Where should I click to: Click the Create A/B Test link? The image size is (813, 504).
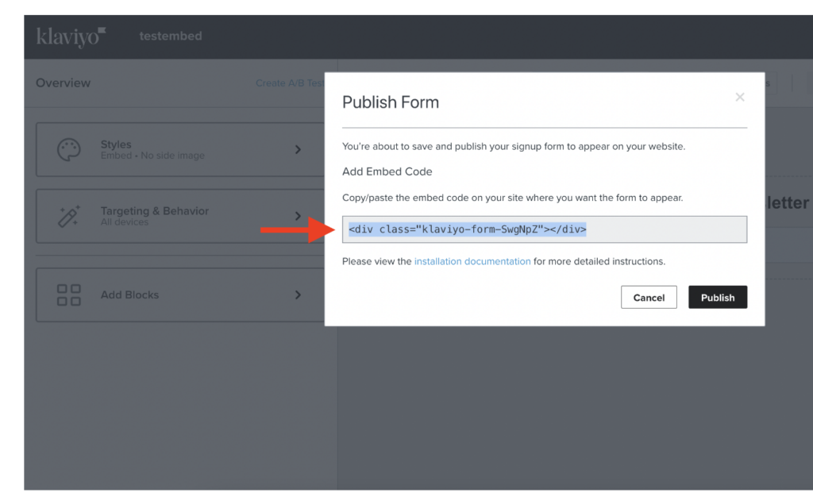click(x=290, y=83)
